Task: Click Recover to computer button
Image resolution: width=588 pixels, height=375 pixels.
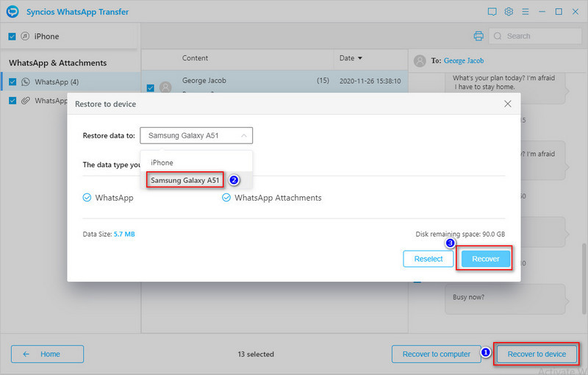Action: tap(436, 354)
